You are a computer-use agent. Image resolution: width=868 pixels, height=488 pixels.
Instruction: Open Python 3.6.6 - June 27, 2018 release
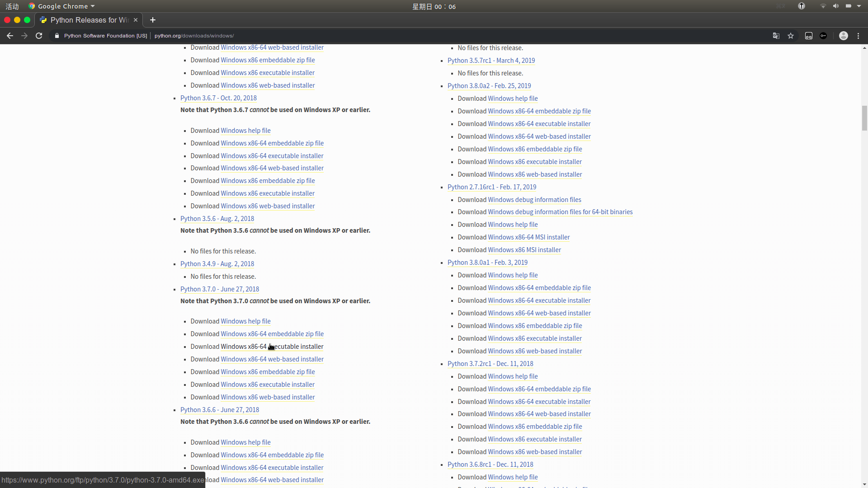point(220,410)
